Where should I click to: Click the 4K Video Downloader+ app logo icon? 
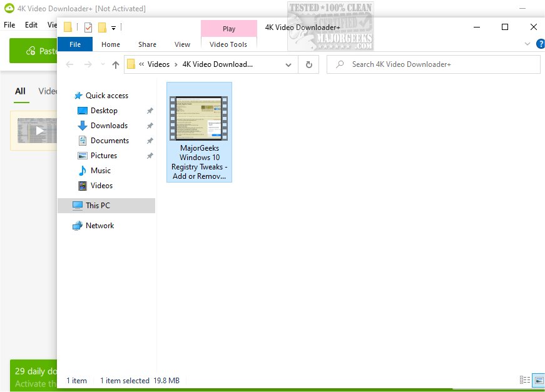point(9,8)
